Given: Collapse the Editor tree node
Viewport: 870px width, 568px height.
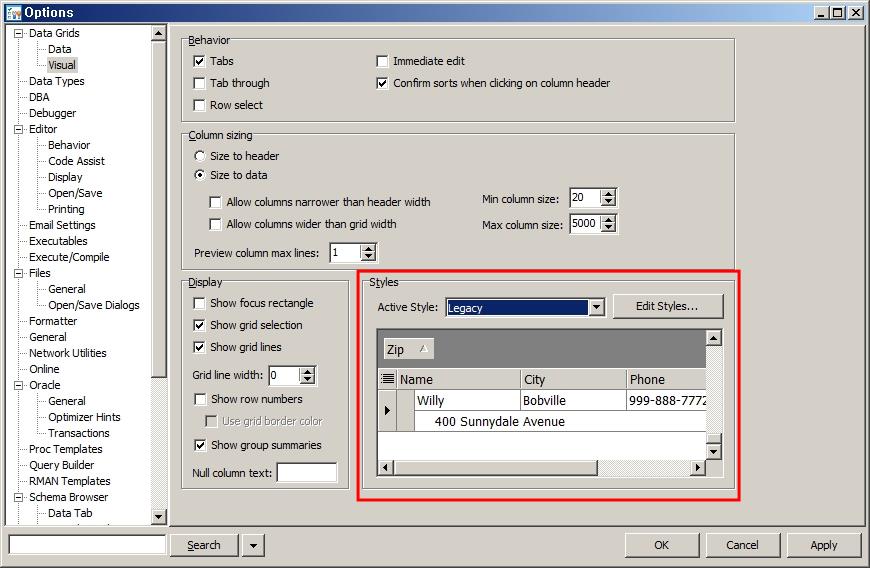Looking at the screenshot, I should (19, 129).
